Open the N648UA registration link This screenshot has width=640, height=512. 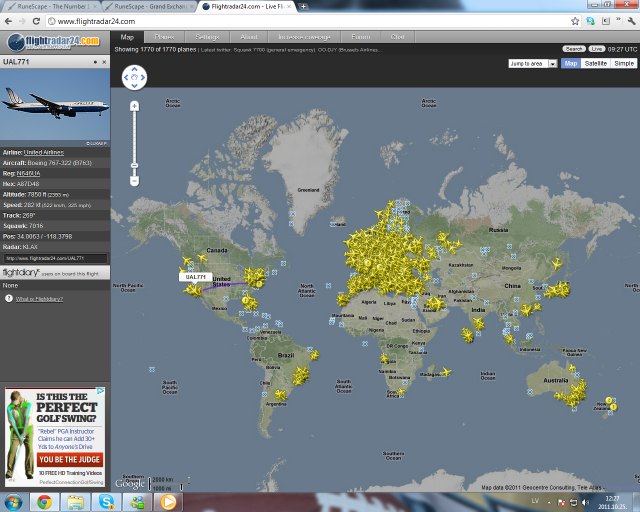tap(28, 174)
